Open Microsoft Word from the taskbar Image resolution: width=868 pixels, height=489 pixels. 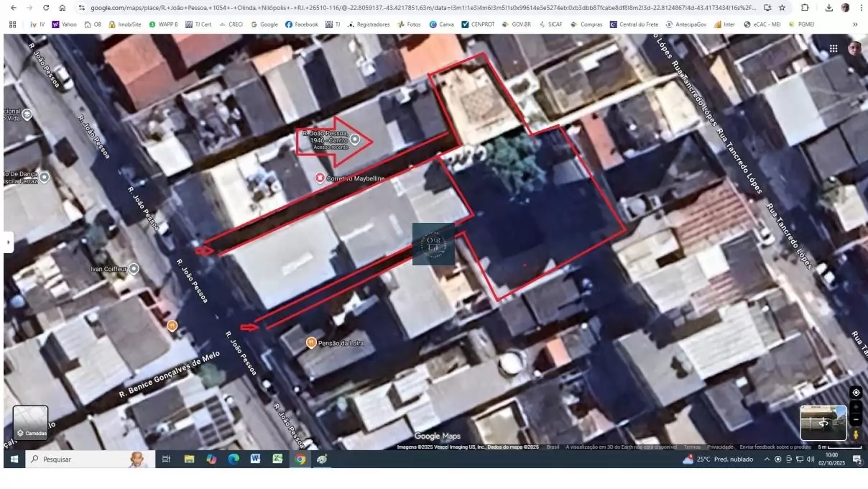coord(255,460)
